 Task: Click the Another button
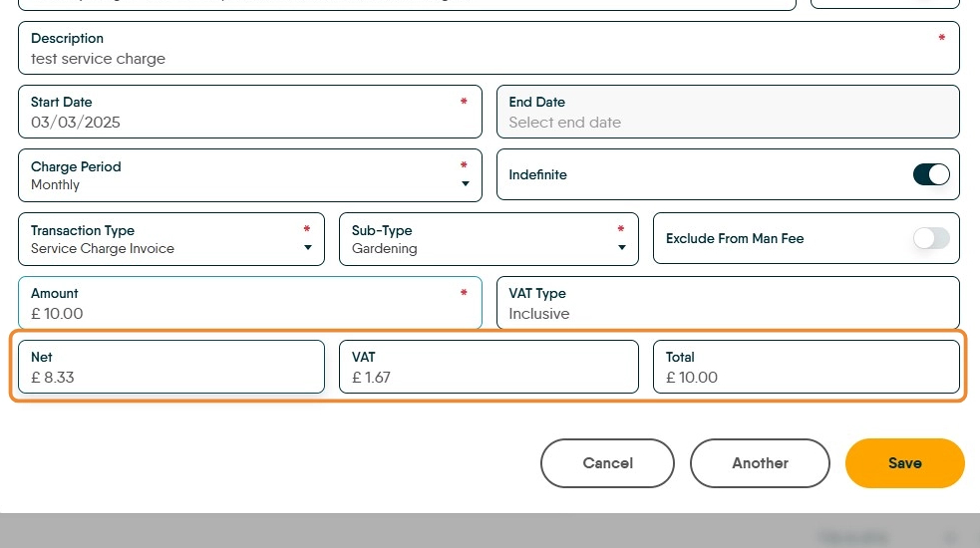tap(760, 463)
